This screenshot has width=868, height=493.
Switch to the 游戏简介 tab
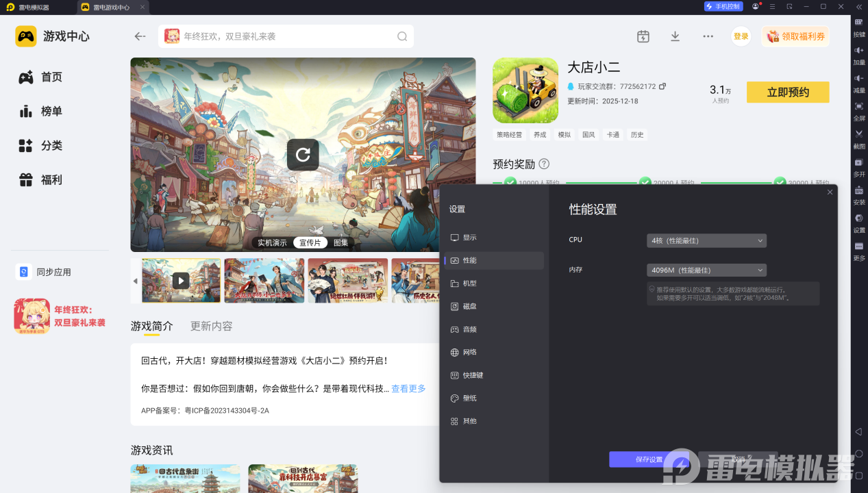coord(152,326)
